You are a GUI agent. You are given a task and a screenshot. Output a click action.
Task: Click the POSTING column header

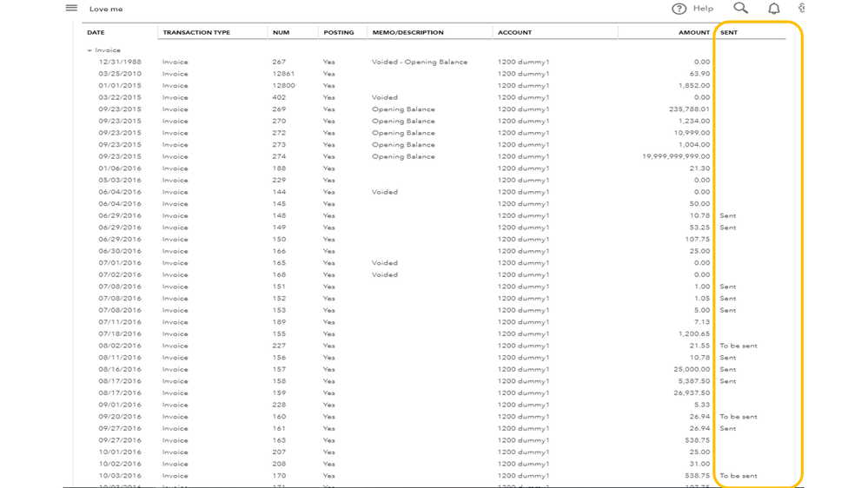click(339, 33)
